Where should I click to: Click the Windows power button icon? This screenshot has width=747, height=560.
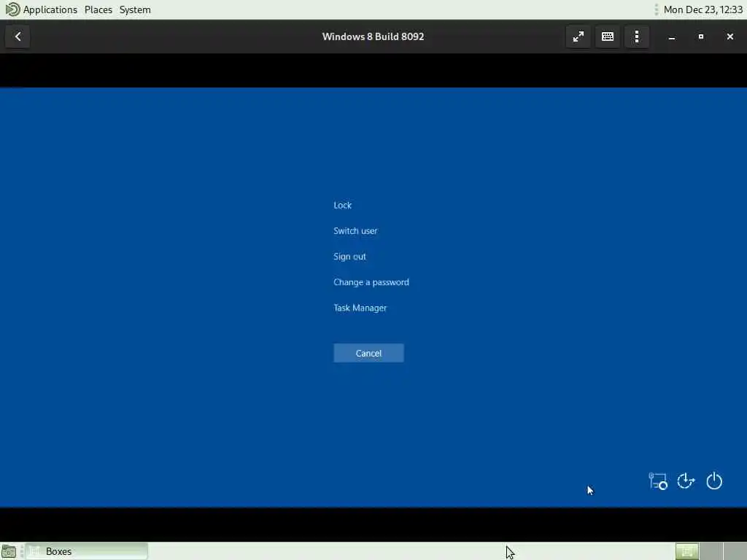pyautogui.click(x=714, y=481)
